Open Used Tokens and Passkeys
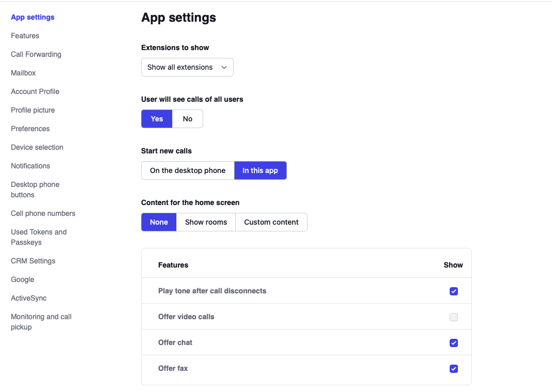This screenshot has height=392, width=552. [38, 237]
